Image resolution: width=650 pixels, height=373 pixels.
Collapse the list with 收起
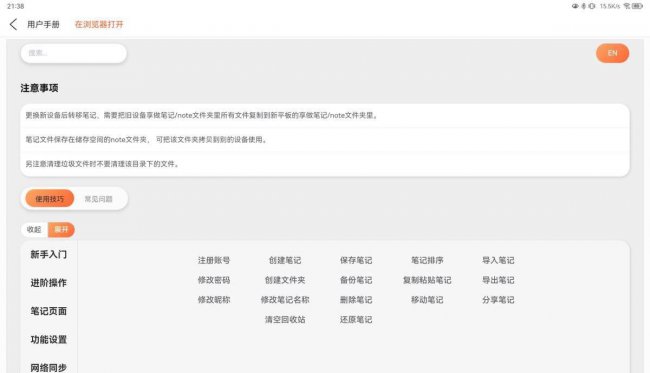tap(34, 230)
